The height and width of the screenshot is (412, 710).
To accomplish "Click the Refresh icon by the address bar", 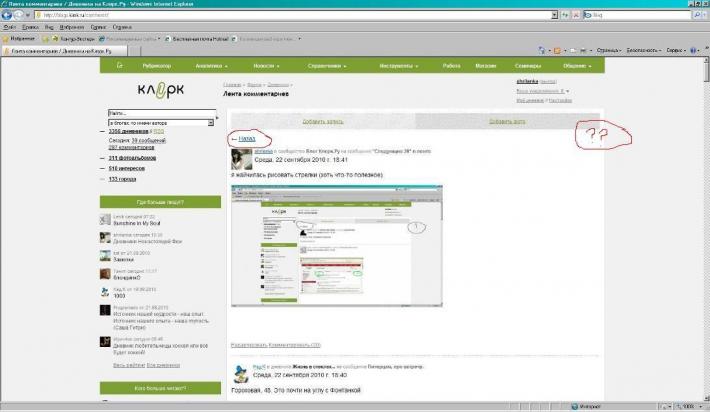I will (x=565, y=15).
